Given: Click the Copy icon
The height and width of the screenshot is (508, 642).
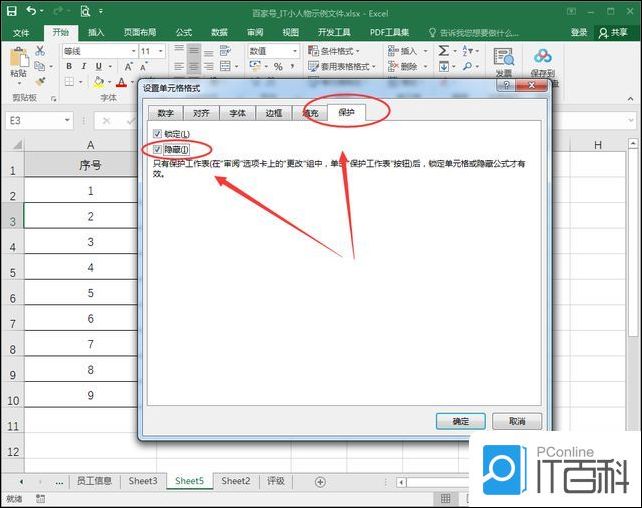Looking at the screenshot, I should (x=40, y=65).
